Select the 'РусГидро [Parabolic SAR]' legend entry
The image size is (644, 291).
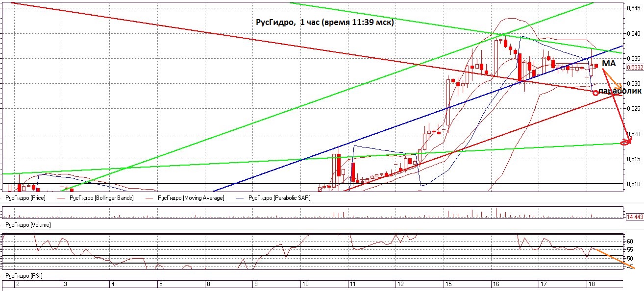279,198
